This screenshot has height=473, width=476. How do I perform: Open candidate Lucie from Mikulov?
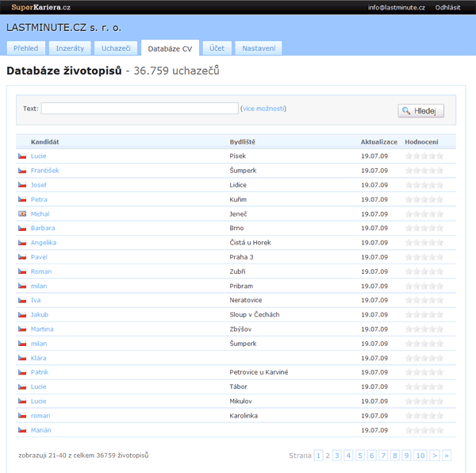39,401
